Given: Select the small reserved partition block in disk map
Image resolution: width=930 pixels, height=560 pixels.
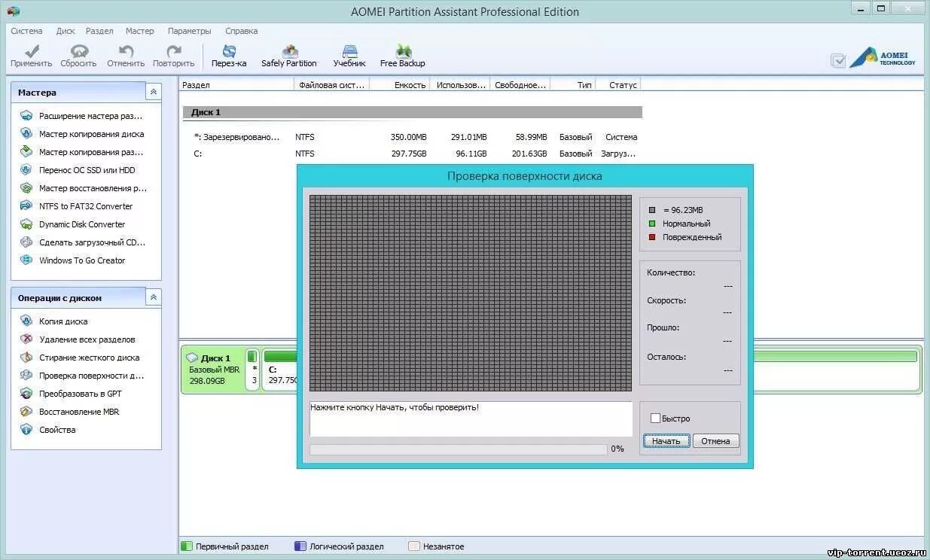Looking at the screenshot, I should (x=253, y=370).
